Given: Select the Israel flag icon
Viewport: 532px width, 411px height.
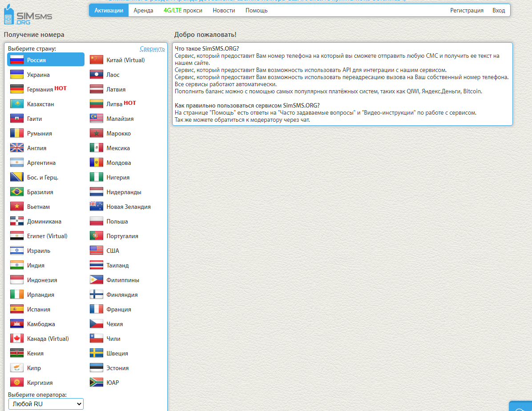Looking at the screenshot, I should click(x=17, y=251).
